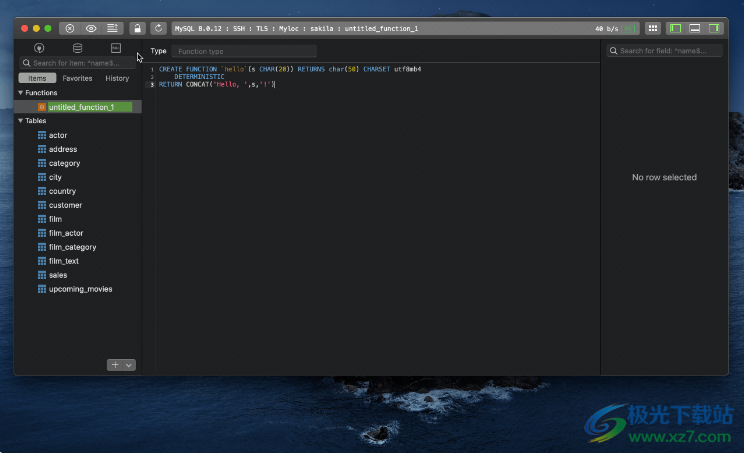Open the SQL query editor icon
Image resolution: width=744 pixels, height=453 pixels.
[115, 48]
